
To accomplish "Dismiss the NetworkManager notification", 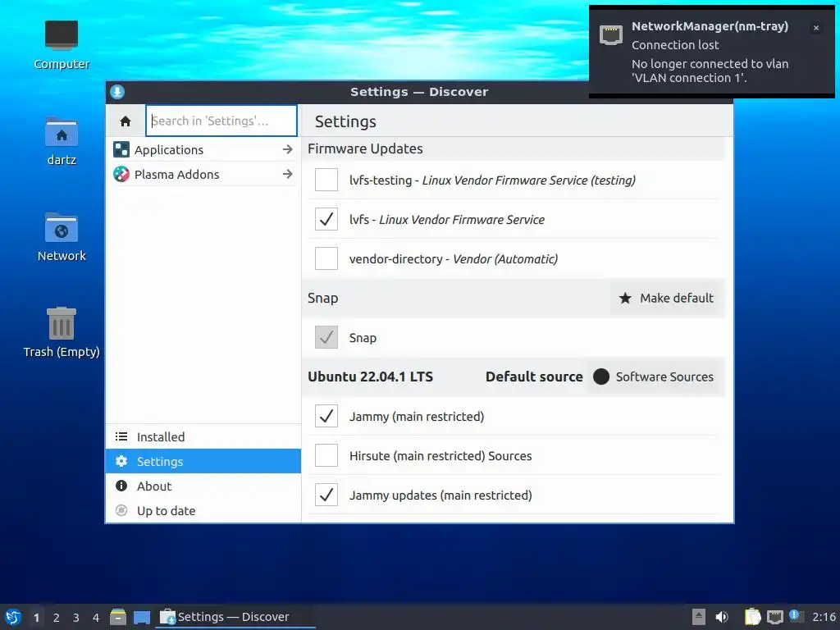I will coord(816,28).
